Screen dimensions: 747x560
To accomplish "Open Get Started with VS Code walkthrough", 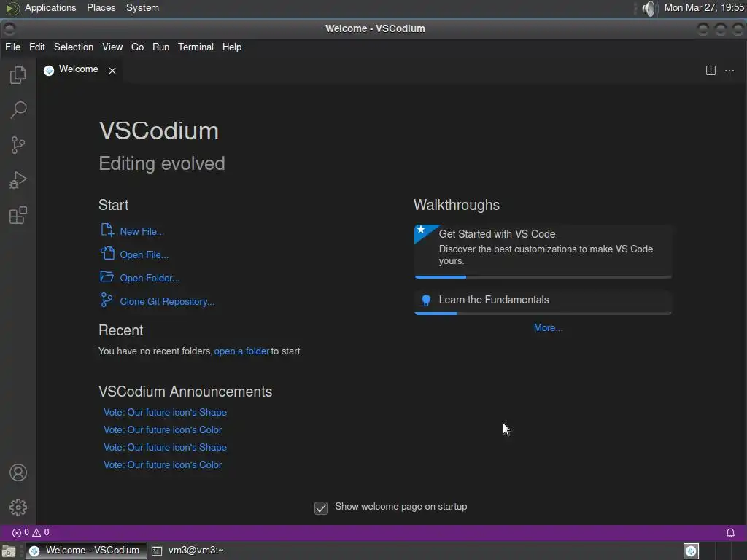I will (x=543, y=251).
